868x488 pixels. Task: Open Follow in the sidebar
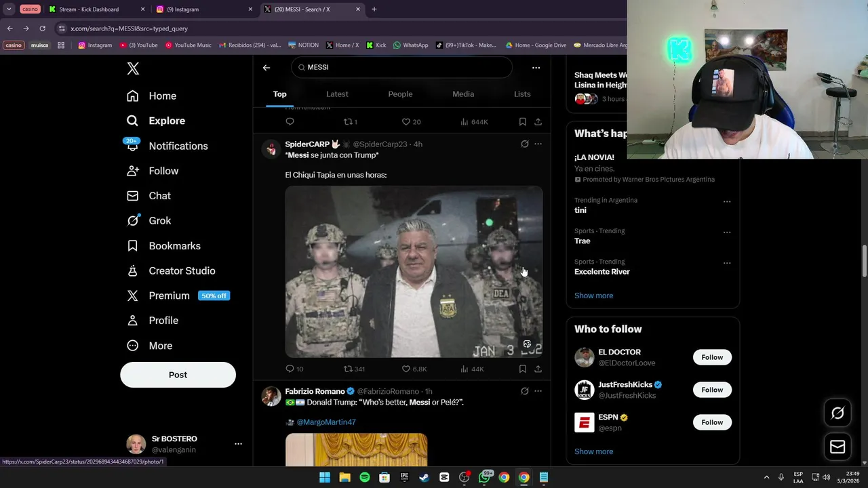point(153,171)
